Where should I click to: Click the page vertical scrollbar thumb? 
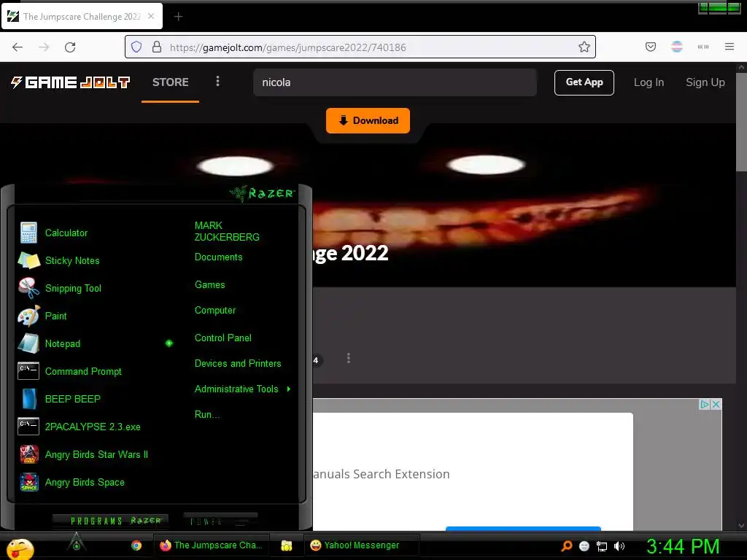(x=741, y=122)
